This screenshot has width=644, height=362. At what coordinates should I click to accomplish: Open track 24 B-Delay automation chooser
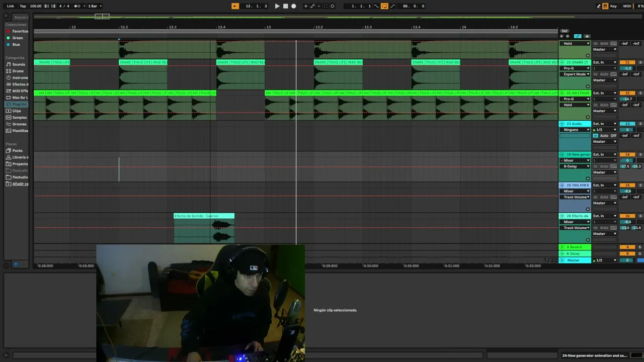pos(575,166)
